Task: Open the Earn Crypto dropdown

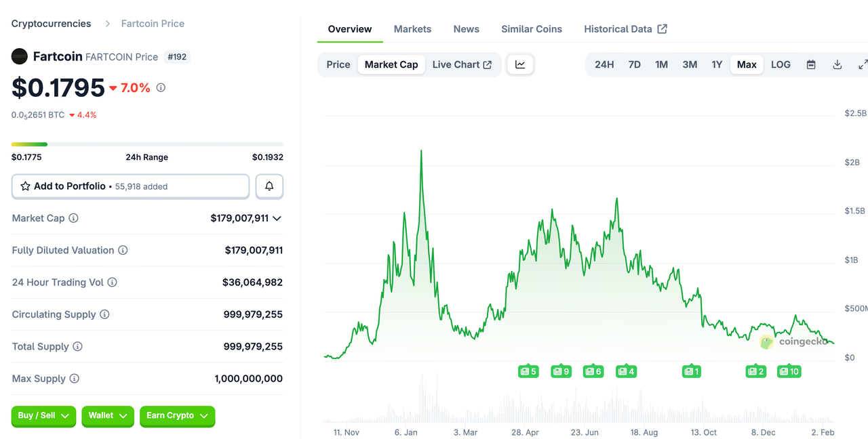Action: click(x=177, y=417)
